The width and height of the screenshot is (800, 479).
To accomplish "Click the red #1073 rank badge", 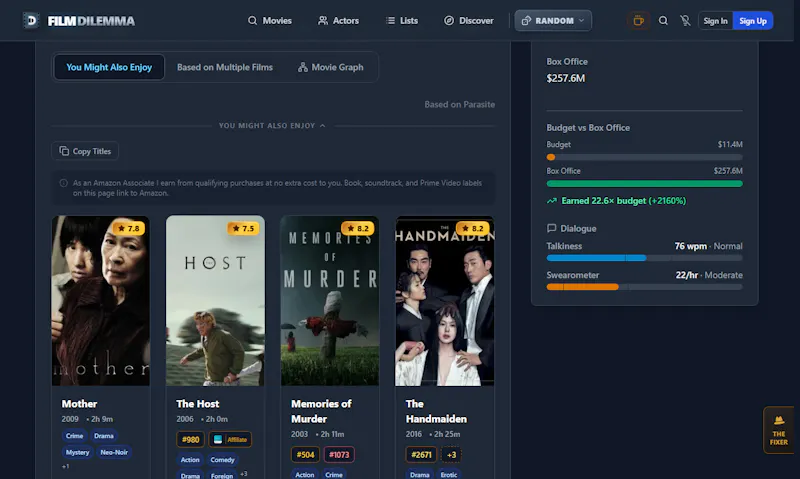I will point(339,455).
